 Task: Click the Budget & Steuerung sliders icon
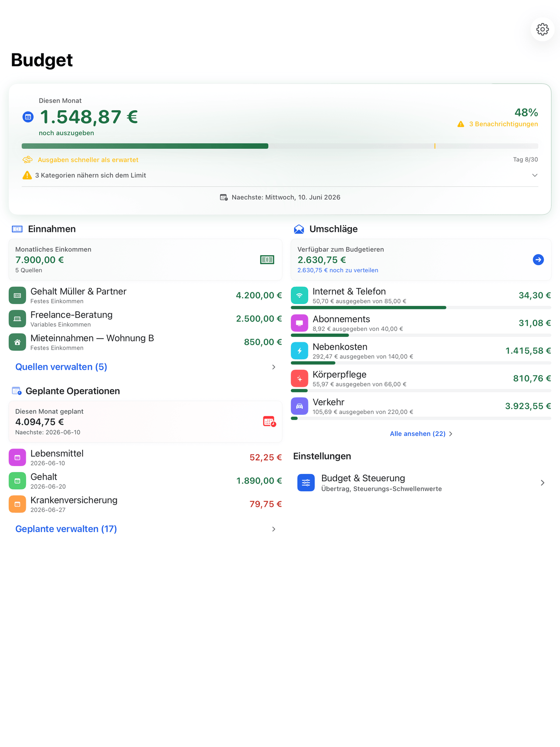click(306, 483)
